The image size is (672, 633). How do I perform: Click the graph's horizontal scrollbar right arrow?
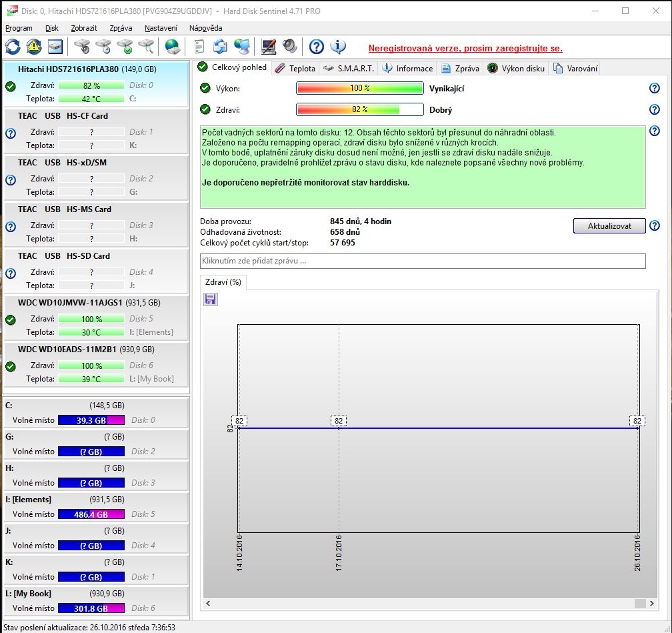pyautogui.click(x=651, y=604)
